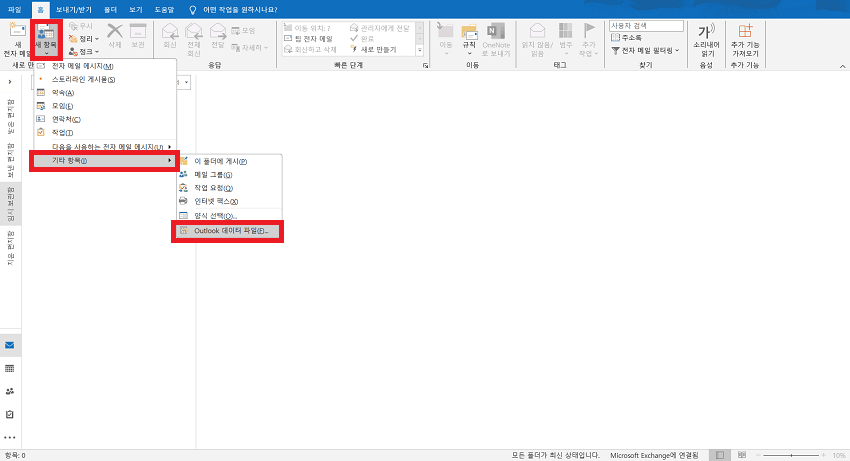Choose 양식 선택(O)... in the submenu
850x461 pixels.
tap(229, 215)
